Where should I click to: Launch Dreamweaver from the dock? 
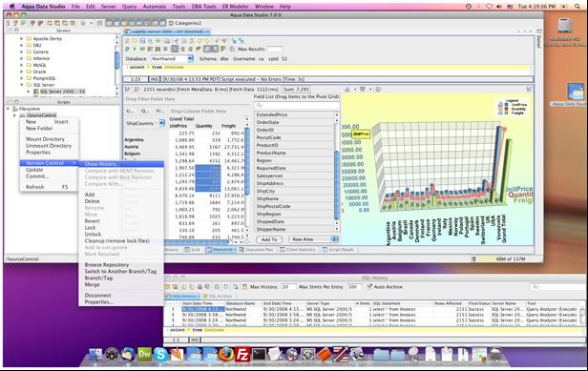[x=144, y=354]
